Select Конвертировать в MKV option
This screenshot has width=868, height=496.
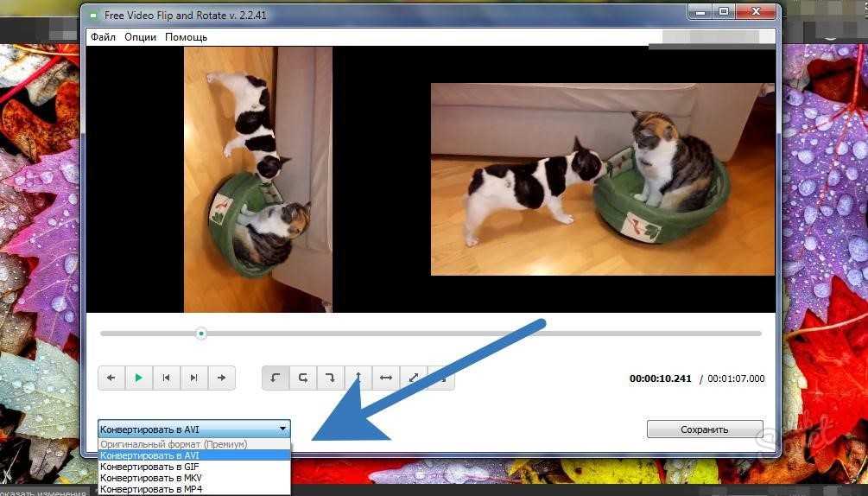pyautogui.click(x=193, y=478)
